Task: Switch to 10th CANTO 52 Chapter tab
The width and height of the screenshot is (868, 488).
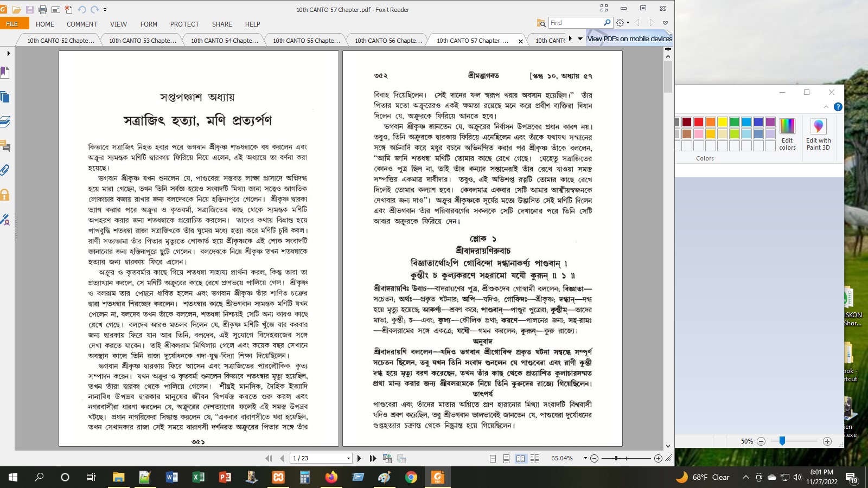Action: point(60,41)
